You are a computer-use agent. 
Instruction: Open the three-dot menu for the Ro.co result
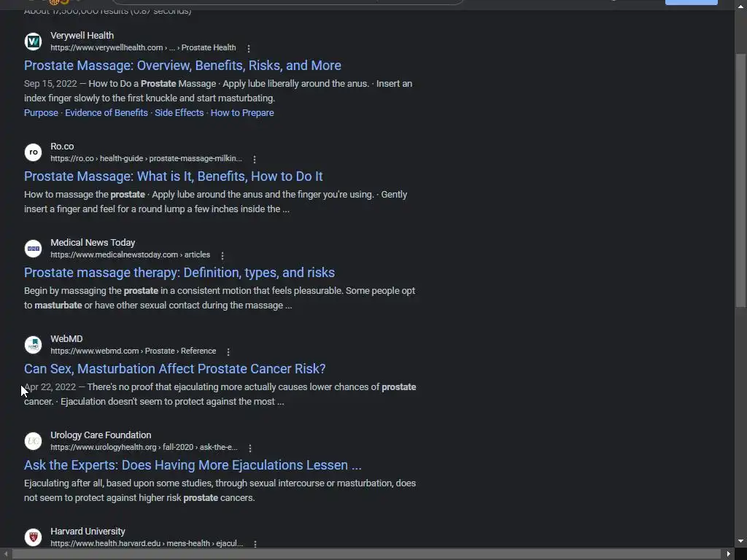click(x=255, y=159)
